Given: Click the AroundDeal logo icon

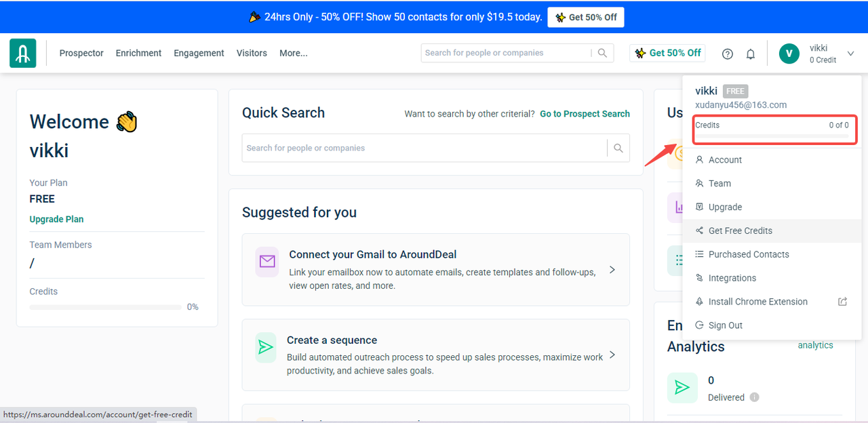Looking at the screenshot, I should click(23, 53).
